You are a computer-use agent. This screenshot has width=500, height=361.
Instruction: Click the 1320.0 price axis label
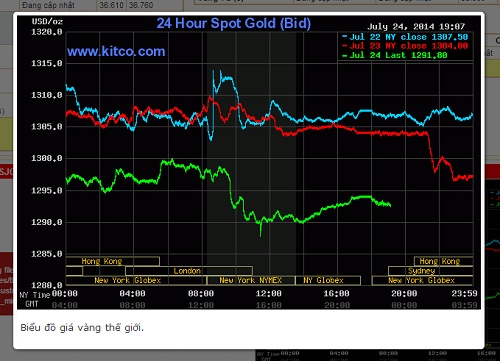47,32
